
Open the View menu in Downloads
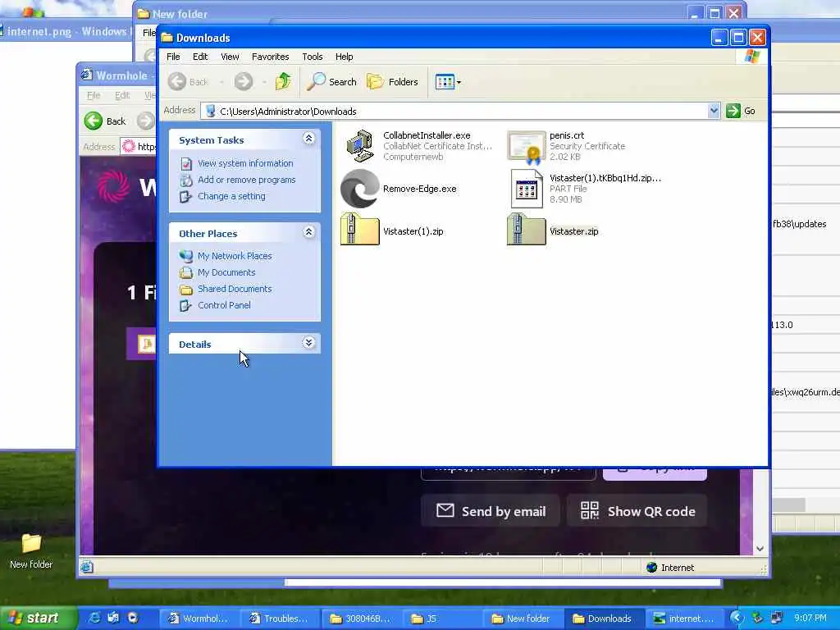pyautogui.click(x=230, y=57)
